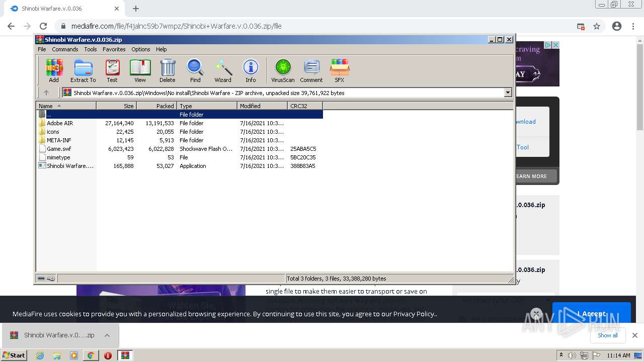Select the mimetype file
Viewport: 644px width, 362px height.
pyautogui.click(x=58, y=157)
